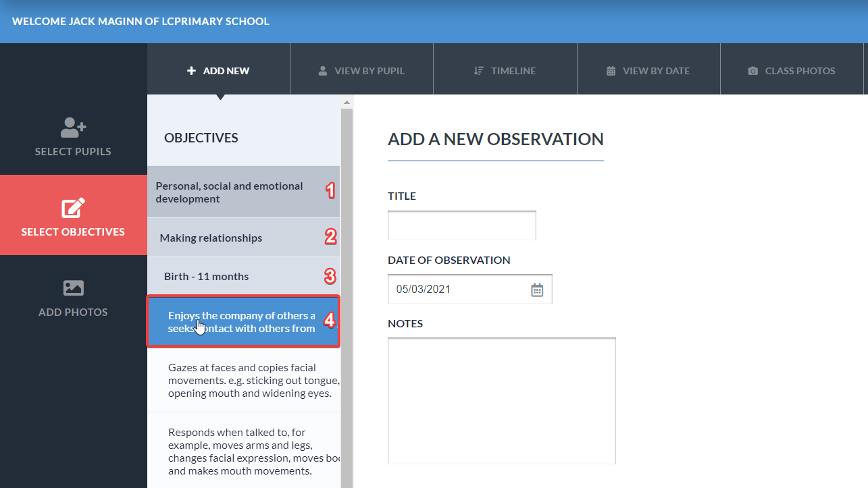The height and width of the screenshot is (488, 868).
Task: Click the plus icon beside Add New
Action: (191, 71)
